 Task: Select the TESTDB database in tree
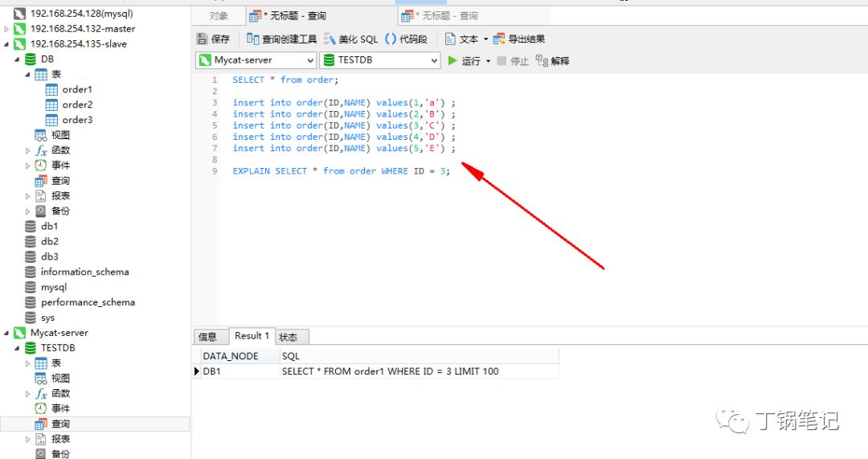(58, 348)
